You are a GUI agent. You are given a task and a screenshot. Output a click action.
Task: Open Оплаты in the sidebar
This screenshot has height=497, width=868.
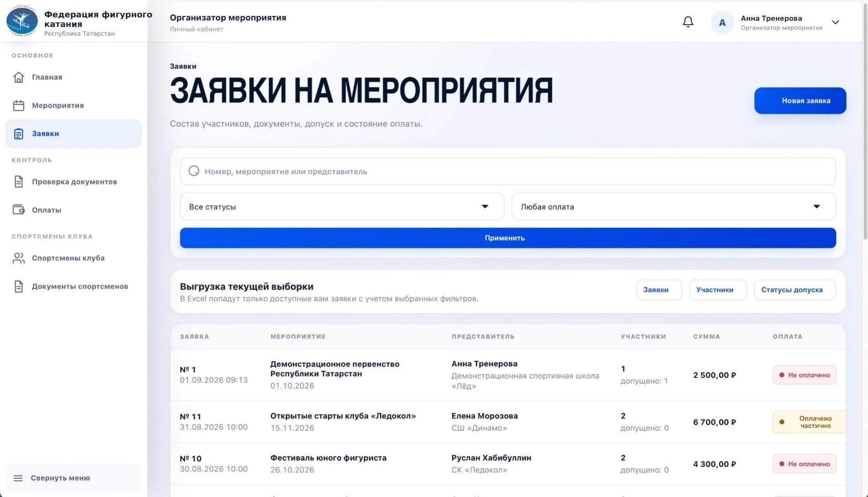pos(74,210)
